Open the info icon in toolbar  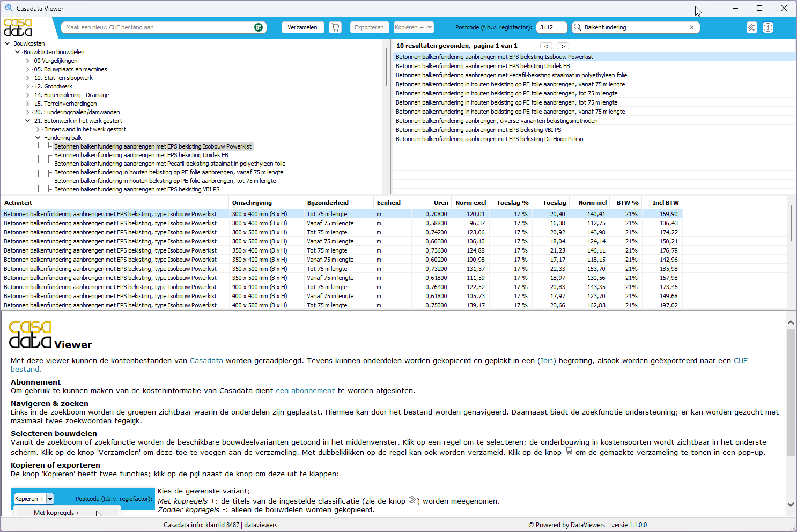click(768, 27)
